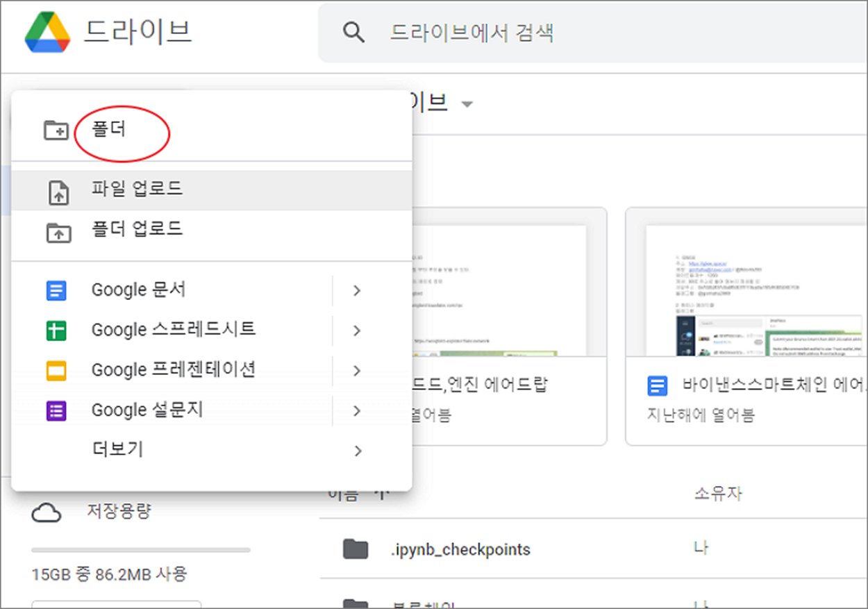
Task: Expand the 더보기 chevron arrow
Action: (x=358, y=451)
